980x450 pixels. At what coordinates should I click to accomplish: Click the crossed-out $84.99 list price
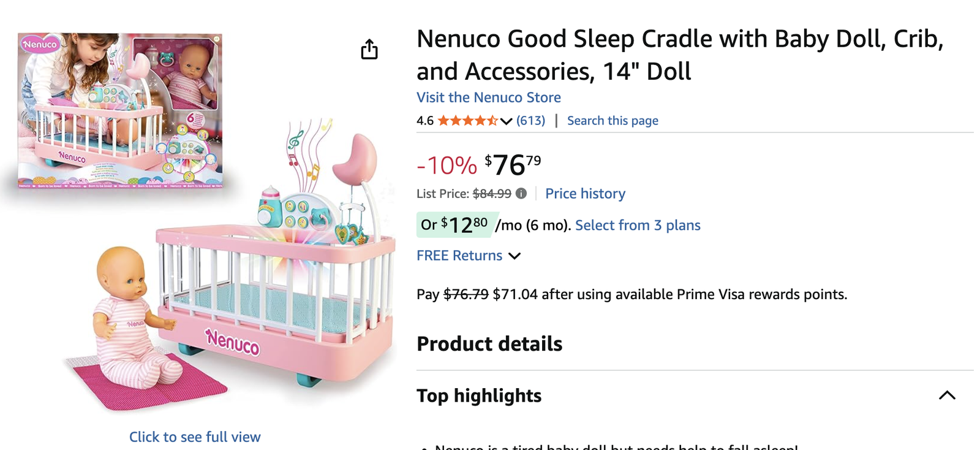pyautogui.click(x=492, y=194)
